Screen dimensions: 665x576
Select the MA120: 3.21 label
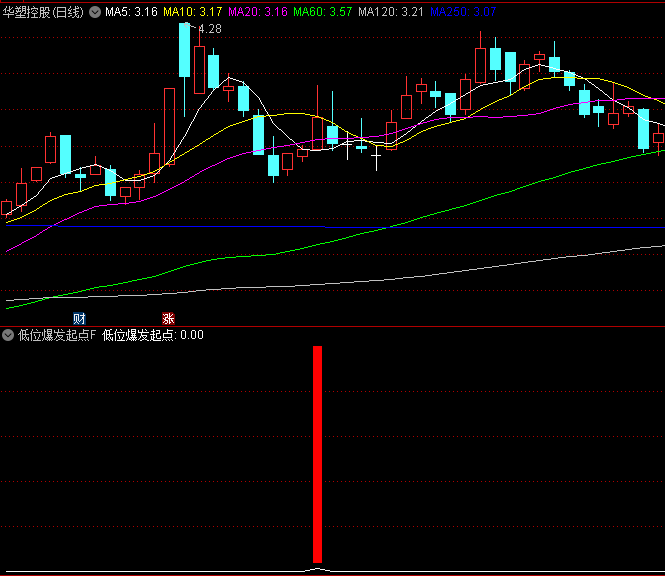391,12
